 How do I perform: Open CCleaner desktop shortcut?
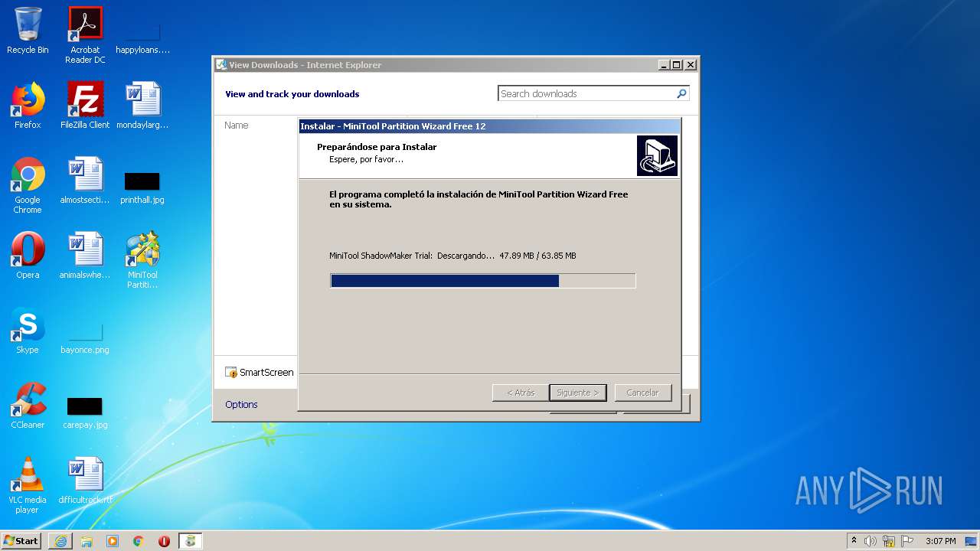click(x=28, y=406)
